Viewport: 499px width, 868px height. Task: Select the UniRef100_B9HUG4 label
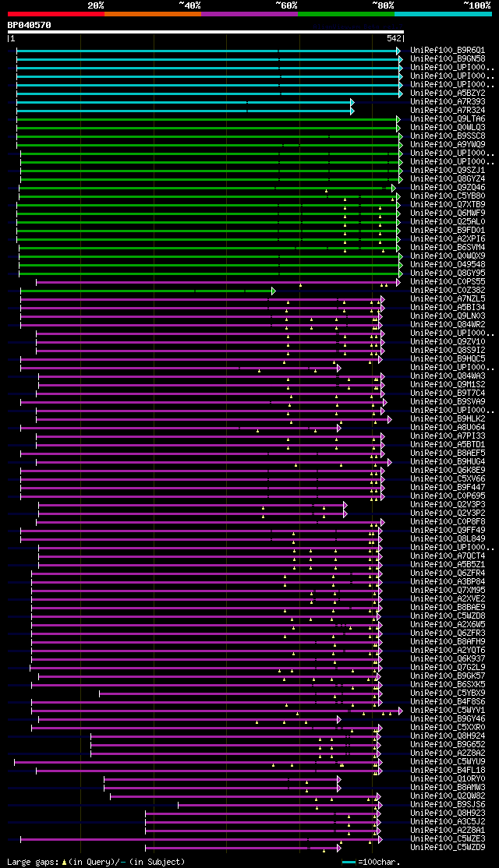coord(448,462)
